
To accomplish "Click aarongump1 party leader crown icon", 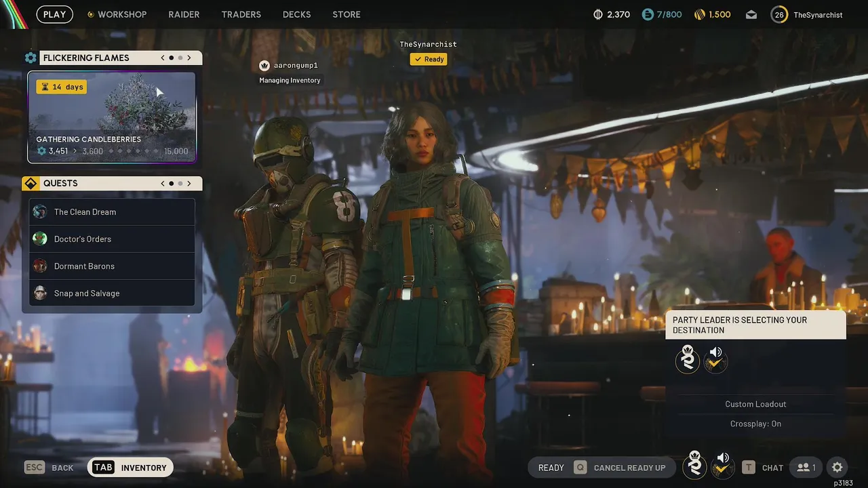I will coord(264,66).
